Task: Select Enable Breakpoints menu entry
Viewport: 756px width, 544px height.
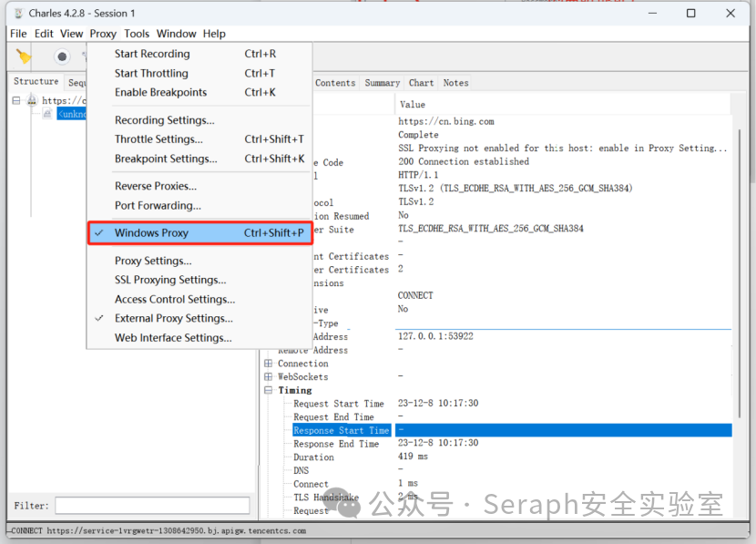Action: coord(200,92)
